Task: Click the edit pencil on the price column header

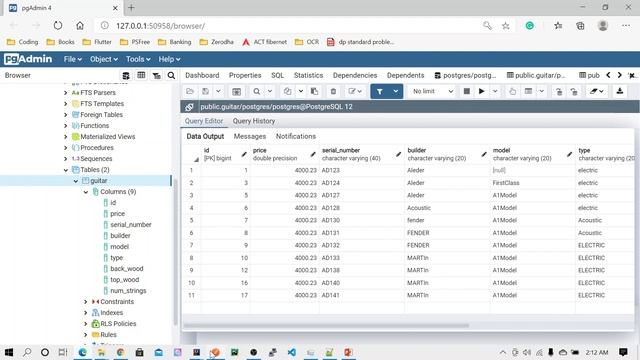Action: click(313, 154)
